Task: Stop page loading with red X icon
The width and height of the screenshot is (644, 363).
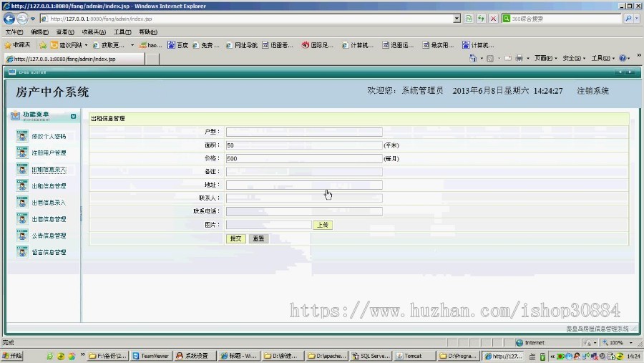Action: [493, 19]
